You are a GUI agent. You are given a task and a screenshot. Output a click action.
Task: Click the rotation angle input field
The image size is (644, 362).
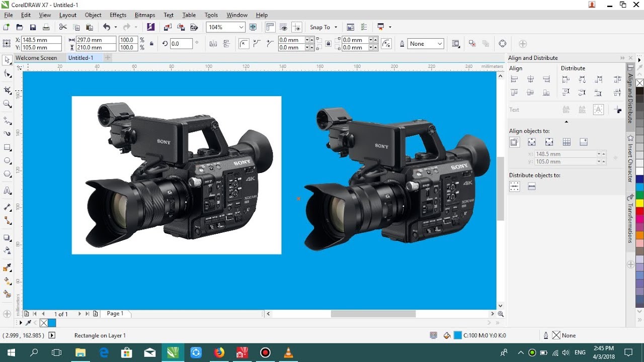tap(181, 44)
